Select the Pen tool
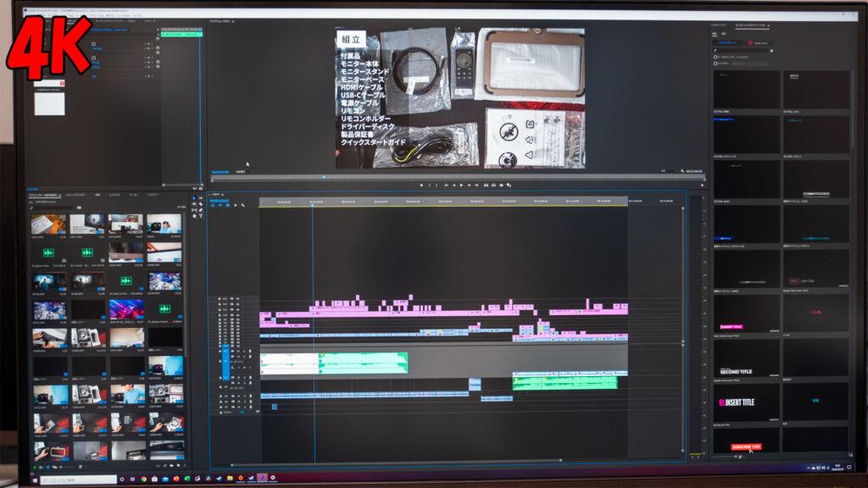Viewport: 868px width, 488px height. tap(200, 210)
